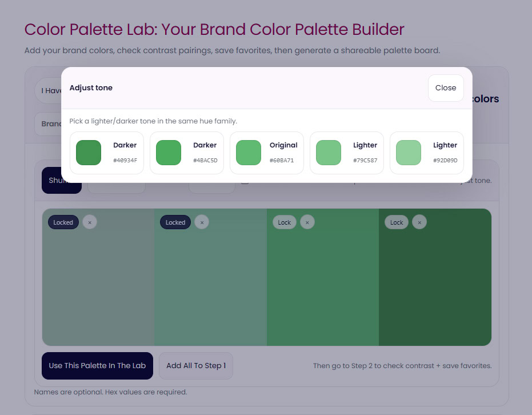Remove the darkest green palette color with ×
This screenshot has height=415, width=532.
419,222
